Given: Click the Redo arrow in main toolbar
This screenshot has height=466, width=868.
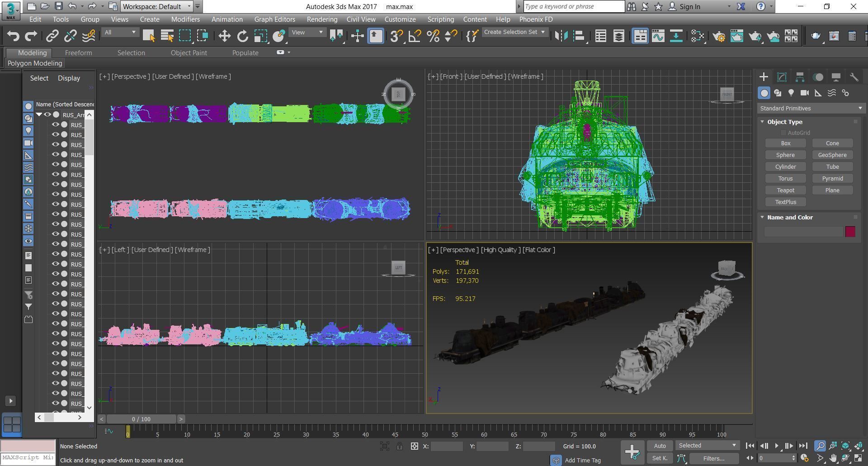Looking at the screenshot, I should point(31,36).
